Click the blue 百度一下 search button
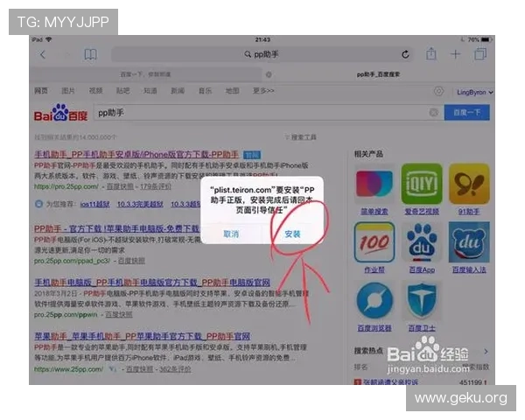This screenshot has height=420, width=525. click(466, 113)
